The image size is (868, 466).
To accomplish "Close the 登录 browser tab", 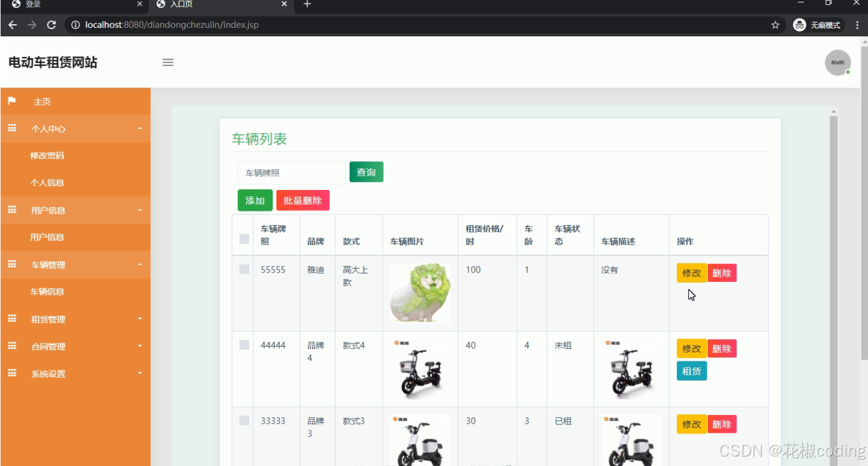I will coord(139,4).
